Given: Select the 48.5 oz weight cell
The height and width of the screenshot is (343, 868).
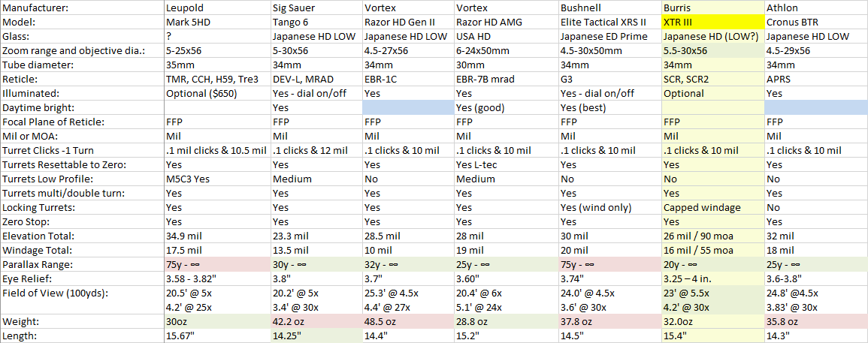Looking at the screenshot, I should tap(408, 322).
